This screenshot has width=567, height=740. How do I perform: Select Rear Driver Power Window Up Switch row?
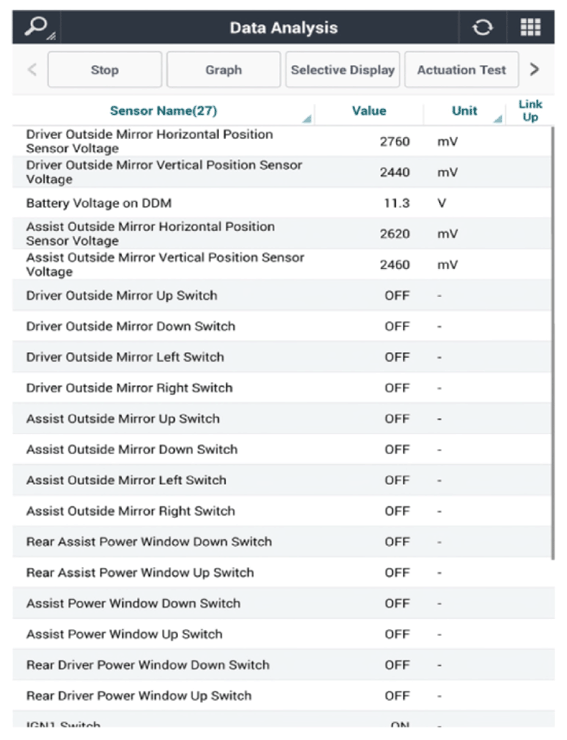[283, 696]
